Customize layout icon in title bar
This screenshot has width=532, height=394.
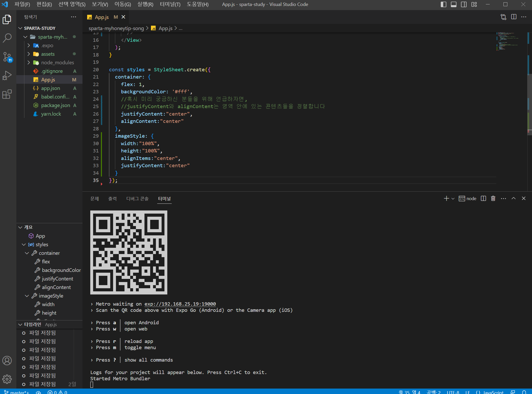pos(474,4)
